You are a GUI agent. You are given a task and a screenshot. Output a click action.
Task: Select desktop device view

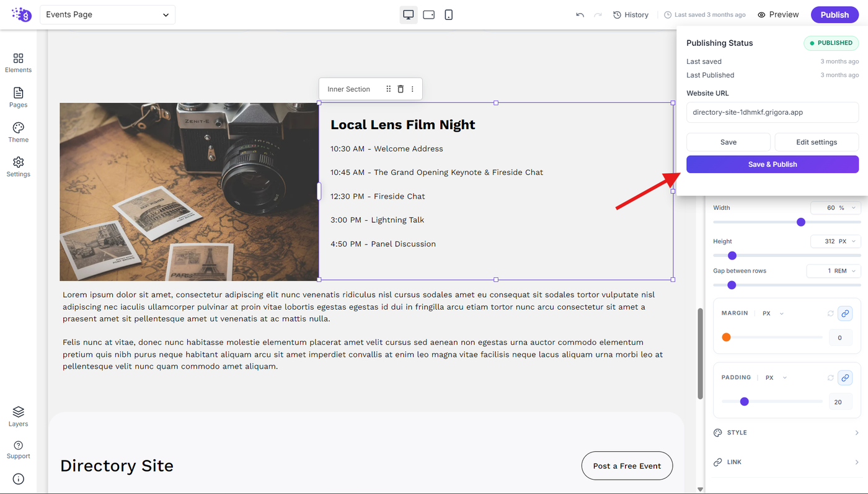pos(409,15)
